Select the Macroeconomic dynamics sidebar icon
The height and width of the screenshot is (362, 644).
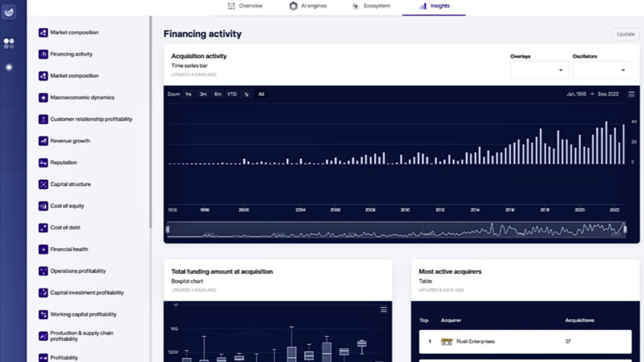coord(43,97)
